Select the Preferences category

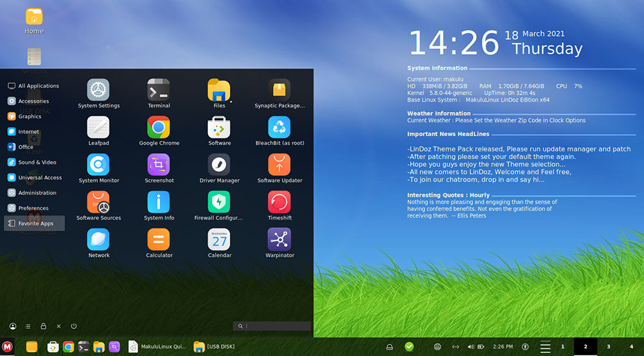[34, 208]
